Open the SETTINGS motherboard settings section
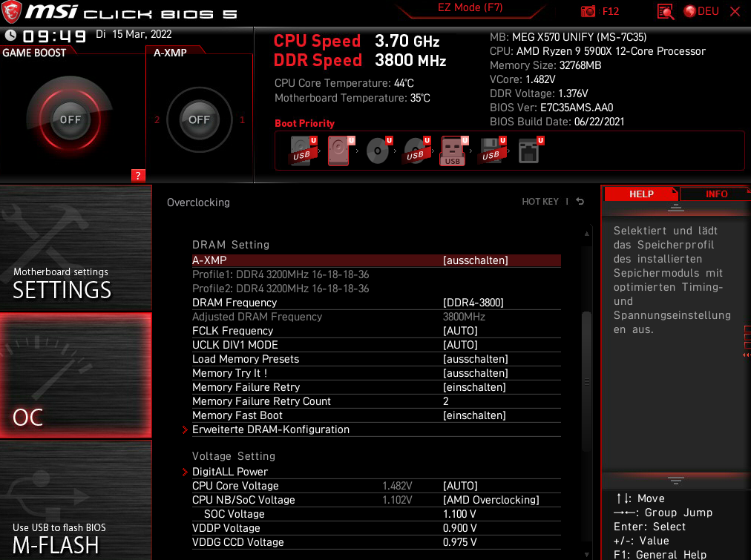Screen dimensions: 751x560 point(76,248)
